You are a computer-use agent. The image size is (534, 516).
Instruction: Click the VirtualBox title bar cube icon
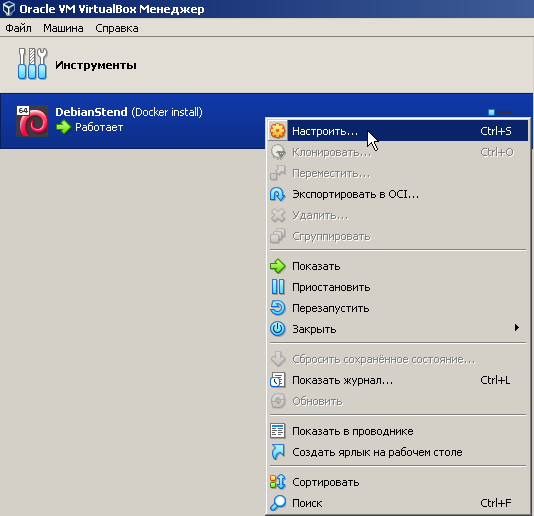coord(8,9)
